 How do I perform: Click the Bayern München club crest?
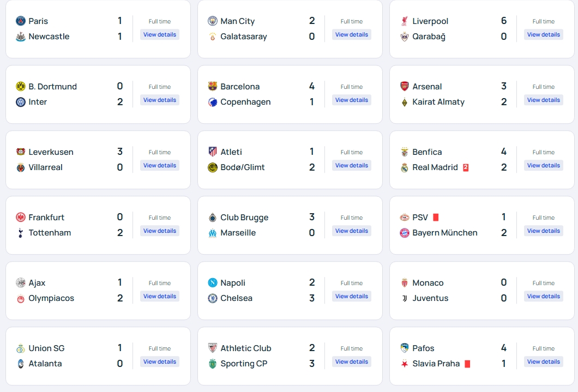pyautogui.click(x=404, y=233)
